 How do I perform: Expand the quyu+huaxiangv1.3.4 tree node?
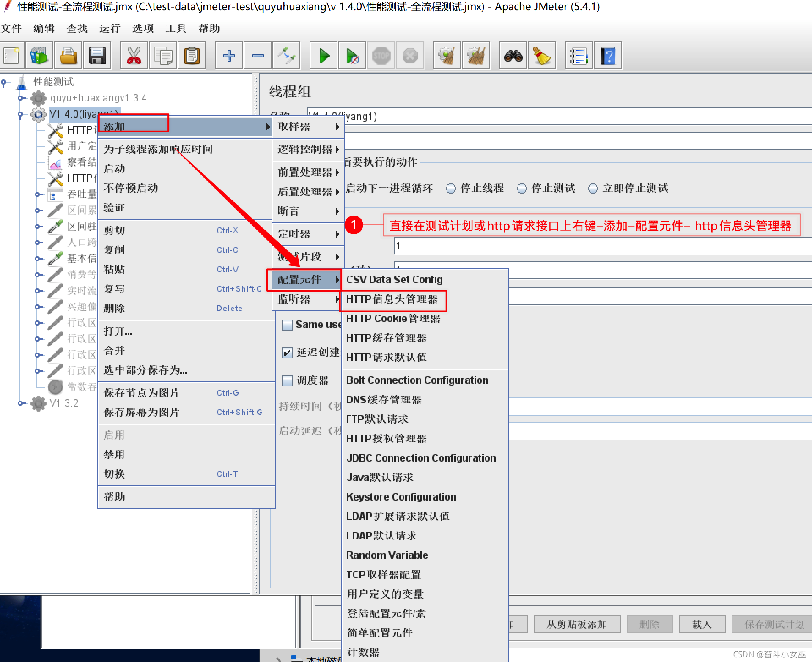(x=21, y=98)
